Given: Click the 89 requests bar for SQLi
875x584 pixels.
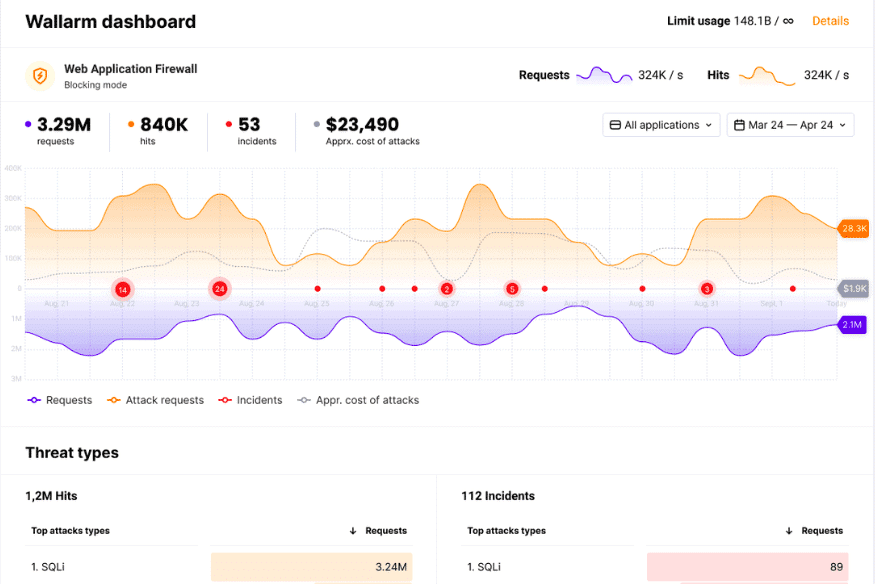Looking at the screenshot, I should (748, 567).
